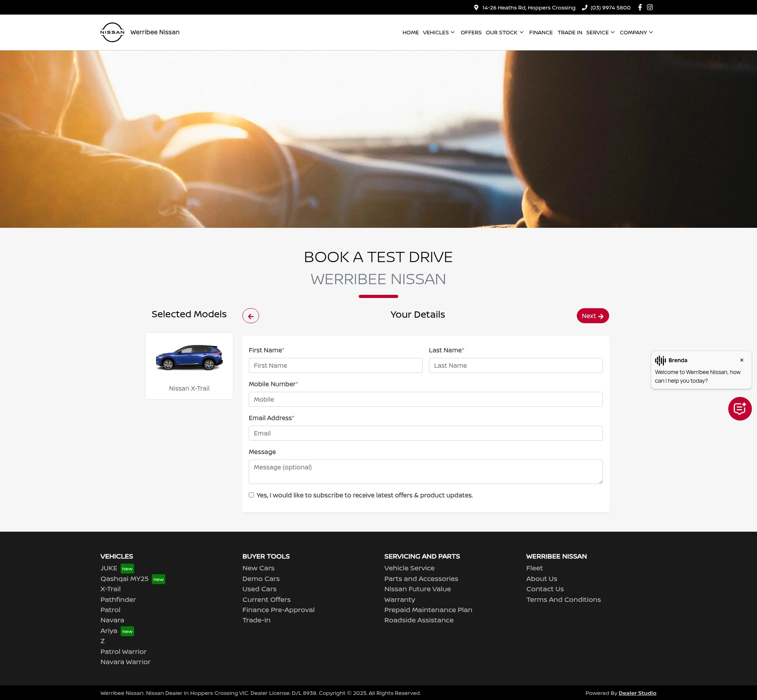Open the Z vehicle footer link
This screenshot has width=757, height=700.
(103, 641)
